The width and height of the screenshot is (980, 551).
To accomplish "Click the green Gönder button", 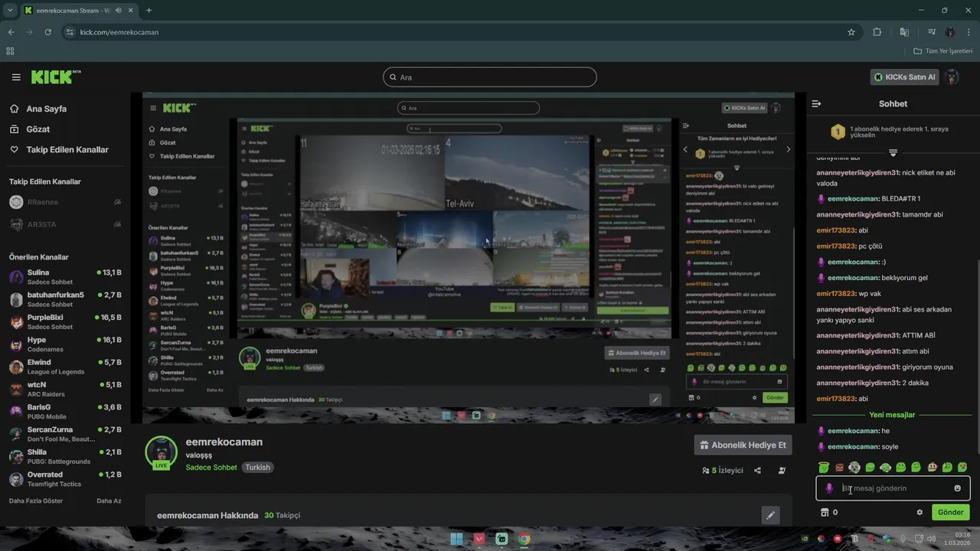I will (x=950, y=513).
